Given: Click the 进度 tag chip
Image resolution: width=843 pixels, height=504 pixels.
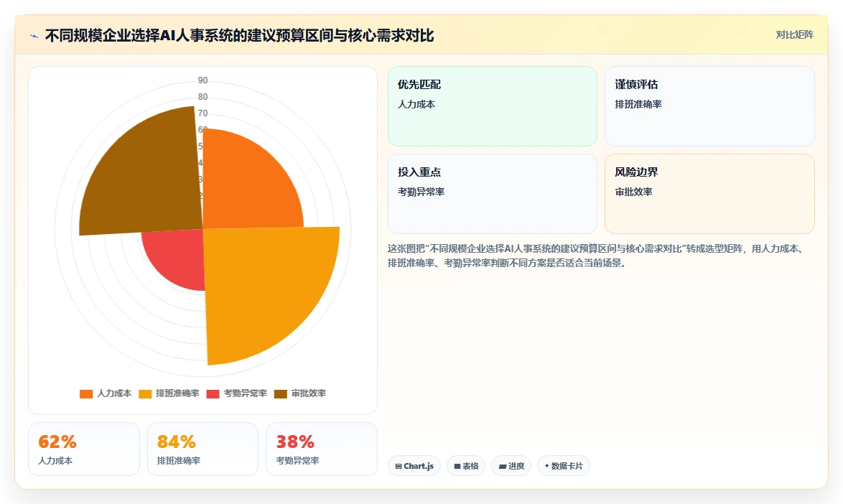Looking at the screenshot, I should [511, 466].
